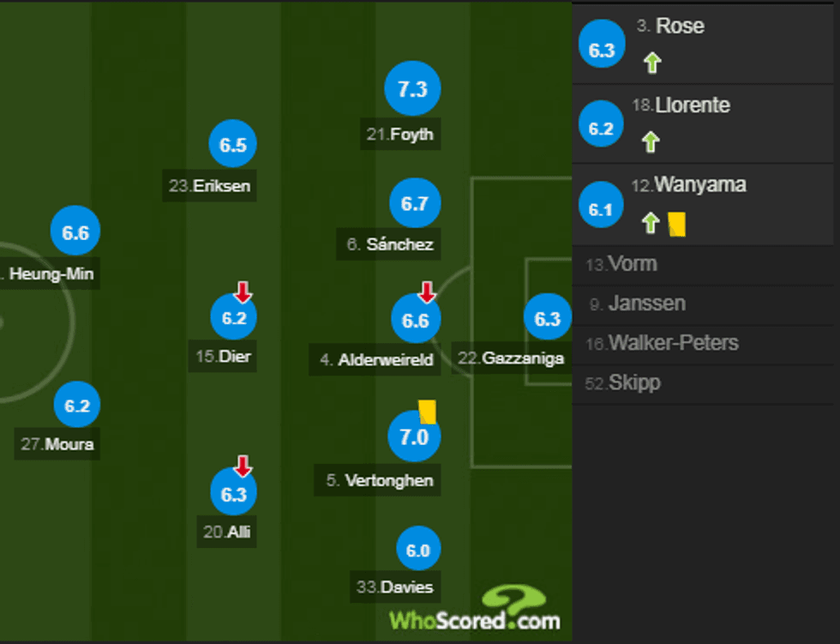Screen dimensions: 840x644
Task: Click Heung-Min's 6.6 rating bubble
Action: (75, 231)
